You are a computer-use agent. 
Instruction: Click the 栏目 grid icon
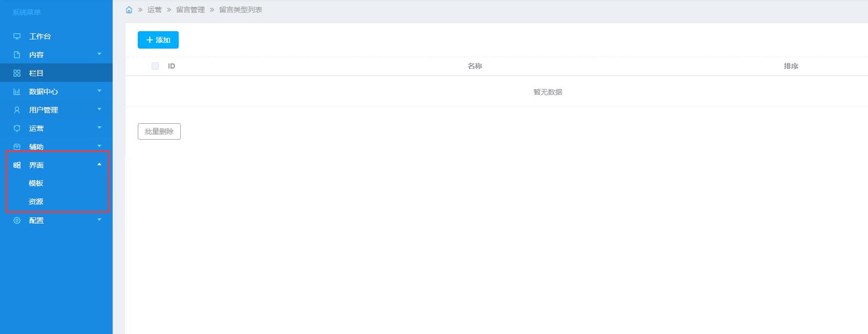click(17, 73)
